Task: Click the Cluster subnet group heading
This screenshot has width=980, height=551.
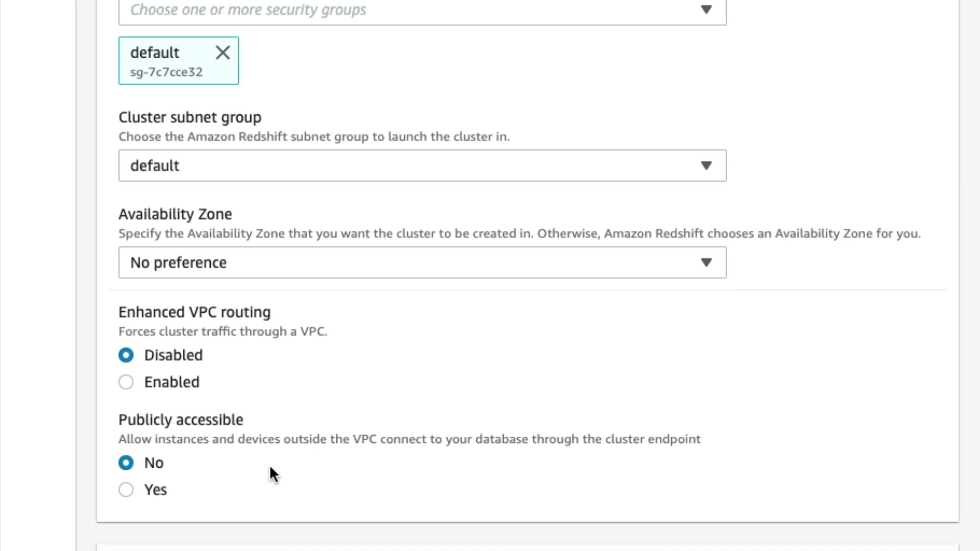Action: tap(190, 117)
